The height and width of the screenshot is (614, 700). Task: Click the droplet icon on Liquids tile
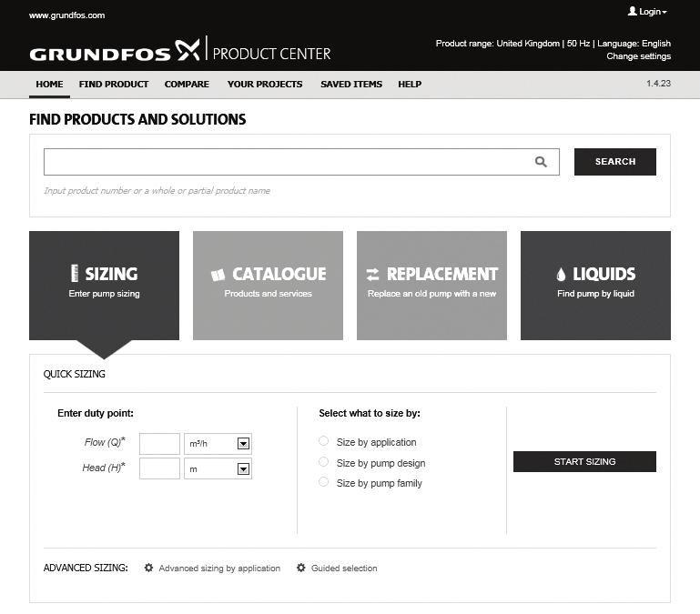561,274
